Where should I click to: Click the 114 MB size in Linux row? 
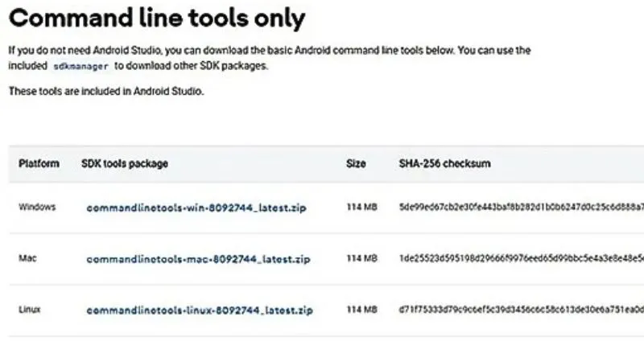click(x=361, y=310)
